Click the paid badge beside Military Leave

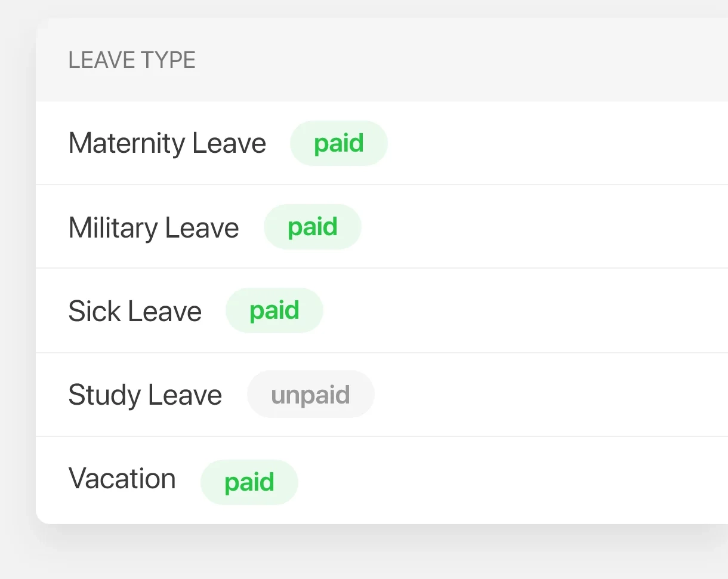point(313,227)
